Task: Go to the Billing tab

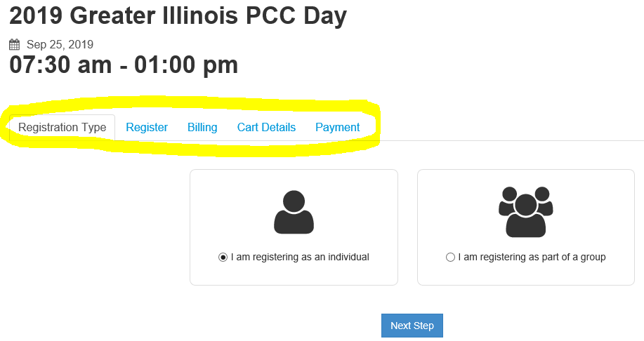Action: click(202, 128)
